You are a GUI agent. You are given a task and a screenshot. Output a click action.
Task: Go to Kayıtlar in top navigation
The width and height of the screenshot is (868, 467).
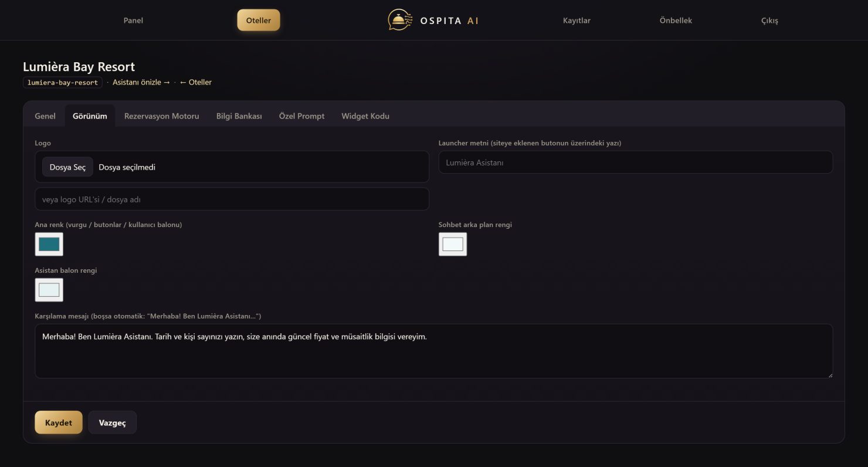(x=577, y=21)
